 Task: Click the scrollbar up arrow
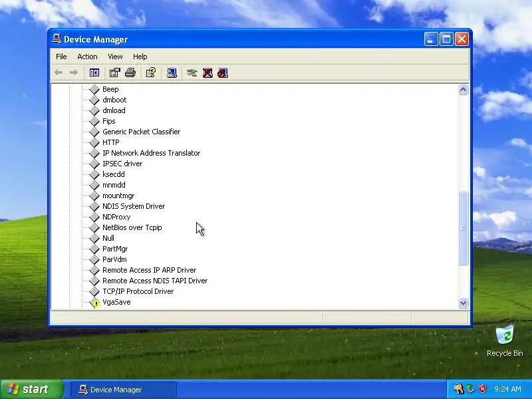pyautogui.click(x=463, y=90)
